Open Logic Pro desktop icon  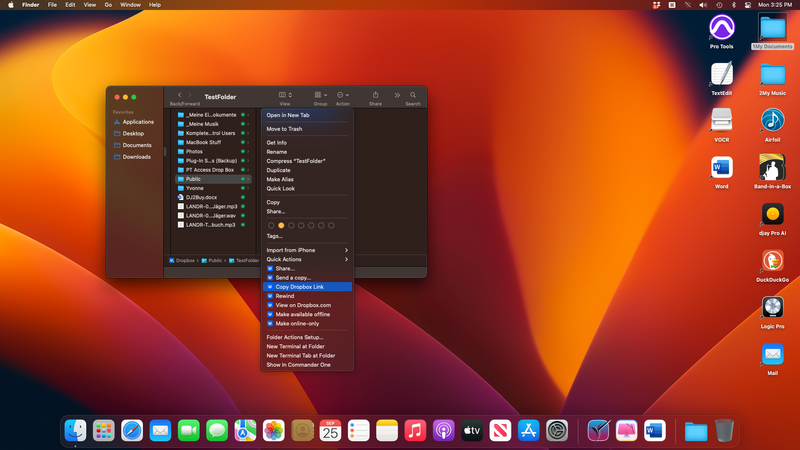[x=772, y=307]
